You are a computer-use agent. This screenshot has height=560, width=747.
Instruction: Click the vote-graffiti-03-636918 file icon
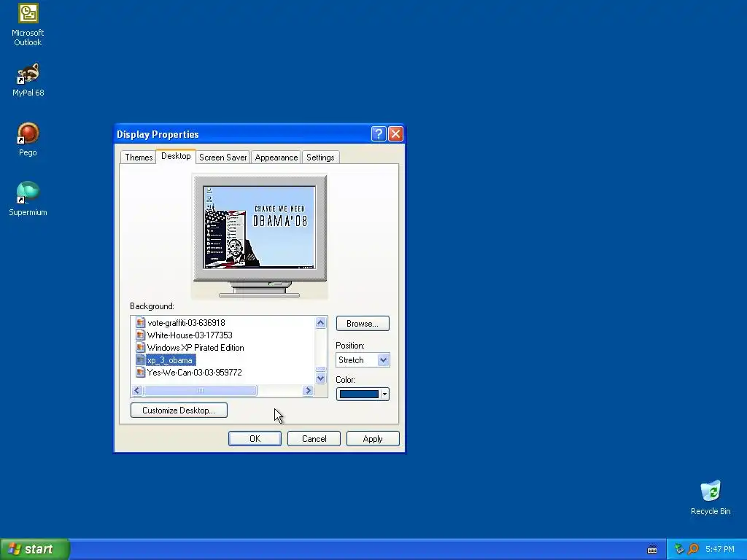click(x=140, y=323)
